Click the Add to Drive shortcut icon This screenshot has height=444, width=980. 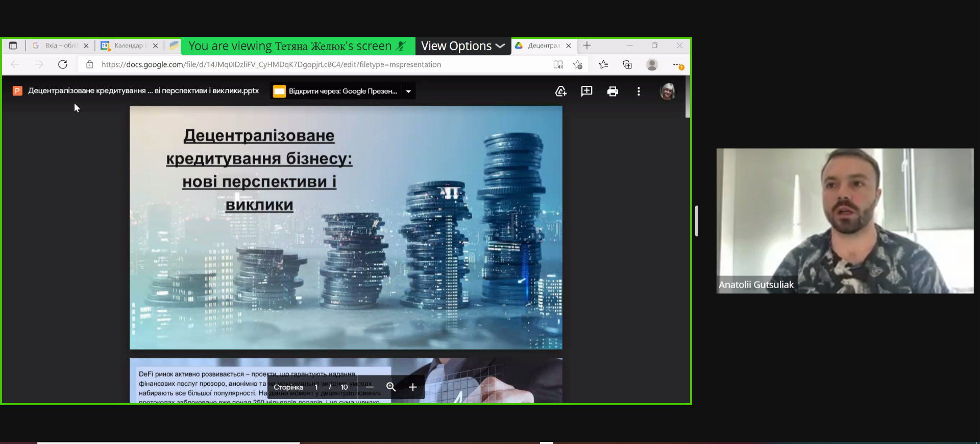[x=561, y=91]
